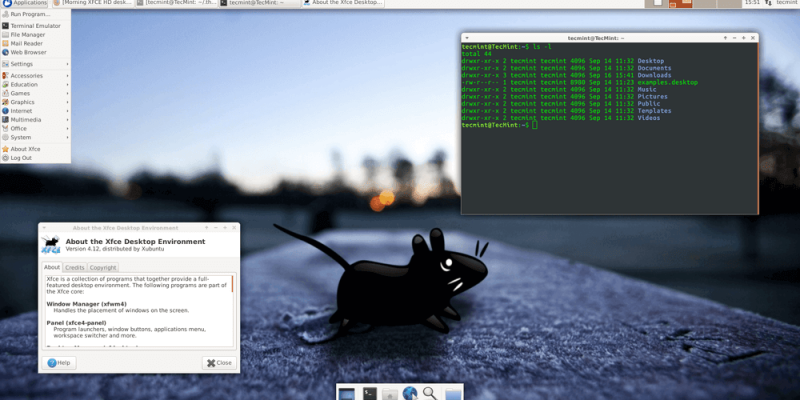Expand the Settings submenu
The image size is (800, 400).
[36, 64]
